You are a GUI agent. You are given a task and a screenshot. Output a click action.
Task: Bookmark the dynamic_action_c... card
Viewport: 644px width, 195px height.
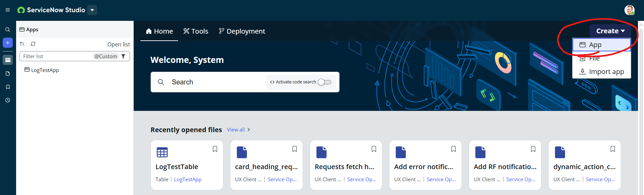tap(613, 149)
